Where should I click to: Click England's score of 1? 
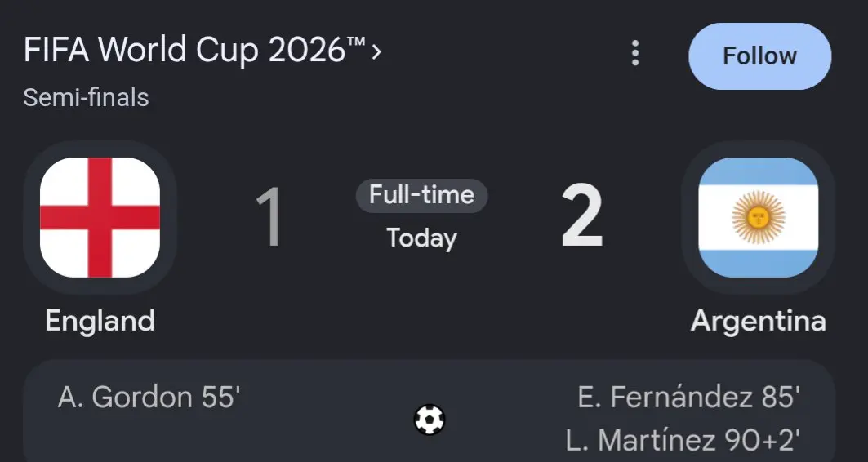(x=269, y=217)
